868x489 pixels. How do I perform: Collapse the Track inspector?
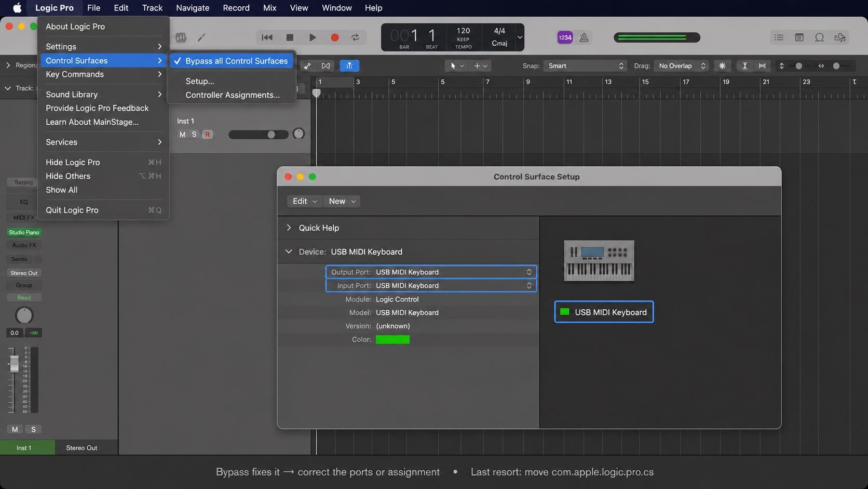point(8,88)
